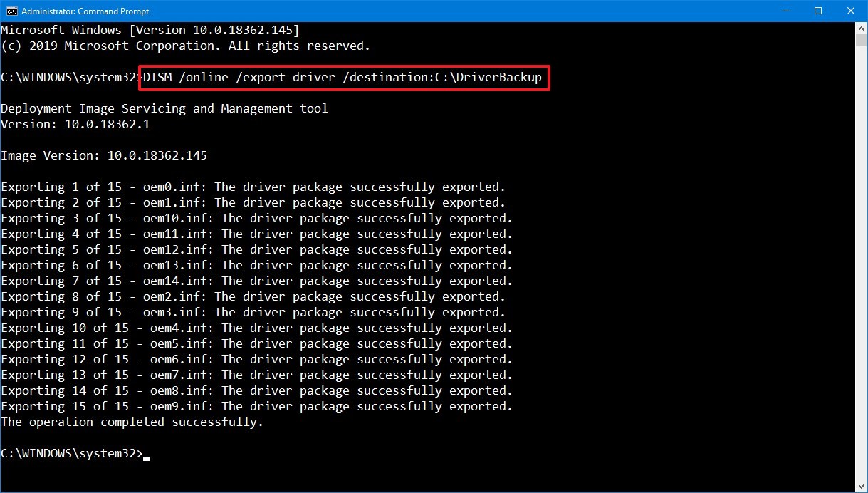
Task: Click the 'Microsoft Windows [Version 10.0.18362.145]' line
Action: 150,31
